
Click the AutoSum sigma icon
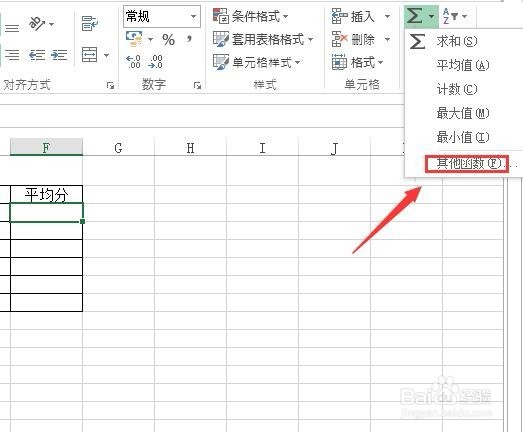[x=415, y=15]
